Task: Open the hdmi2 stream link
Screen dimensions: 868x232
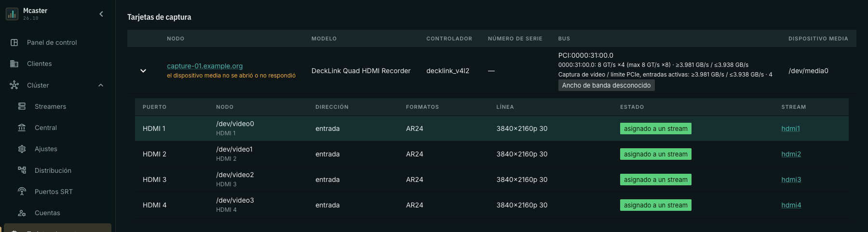Action: (791, 154)
